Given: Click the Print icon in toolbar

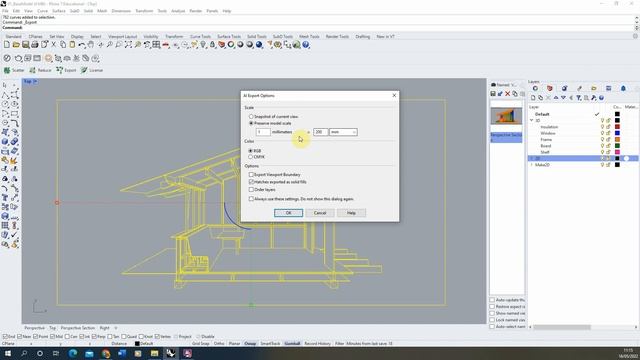Looking at the screenshot, I should pos(35,45).
